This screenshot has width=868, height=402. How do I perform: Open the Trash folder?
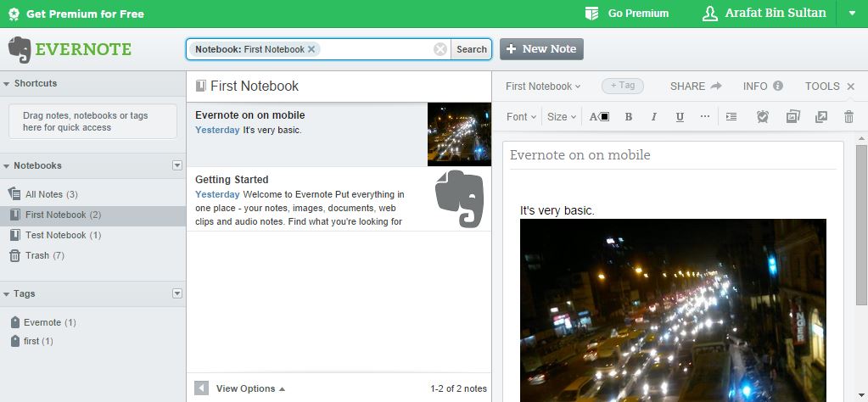pos(93,255)
